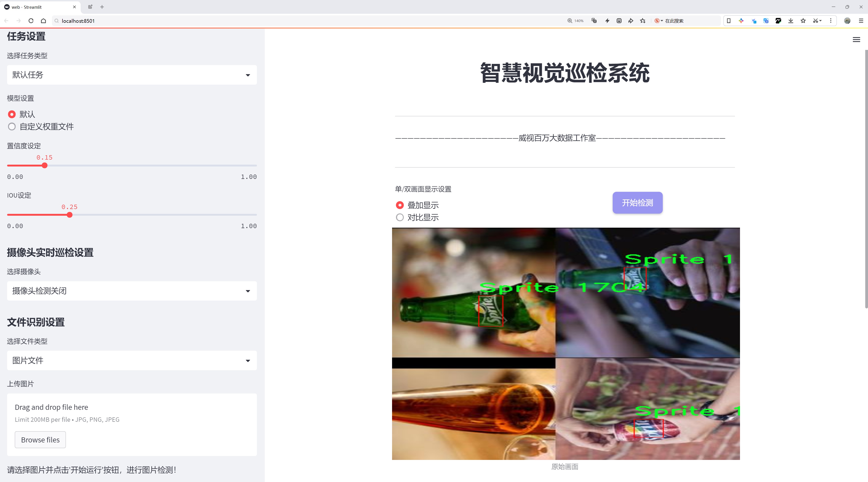Open the black-green leaf extension icon
This screenshot has height=482, width=868.
click(778, 20)
